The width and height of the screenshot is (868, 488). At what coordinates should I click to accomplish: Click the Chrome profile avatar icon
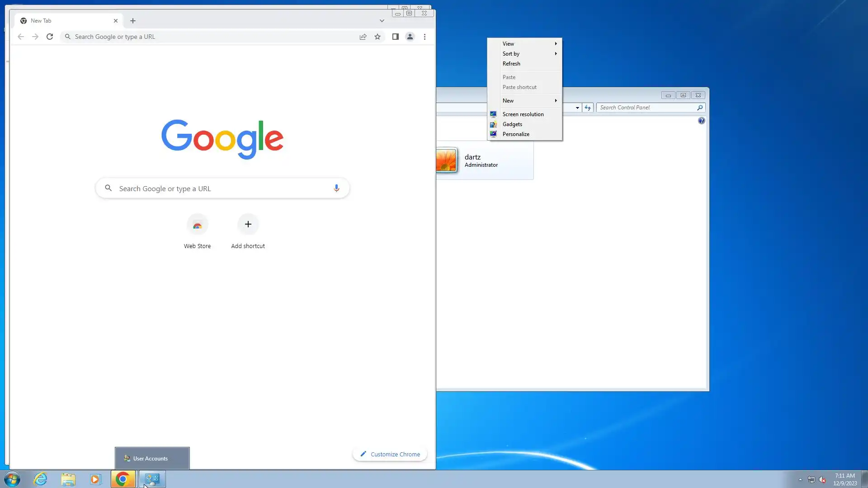click(410, 37)
